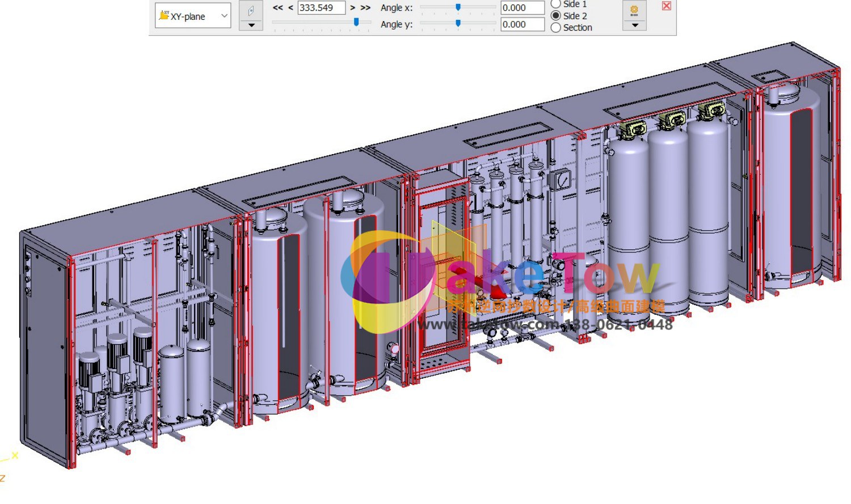Image resolution: width=851 pixels, height=504 pixels.
Task: Click the clipping plane flip icon
Action: 251,10
